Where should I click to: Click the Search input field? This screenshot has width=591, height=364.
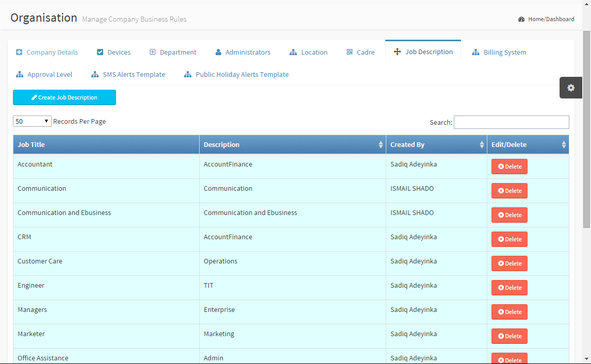click(x=511, y=122)
